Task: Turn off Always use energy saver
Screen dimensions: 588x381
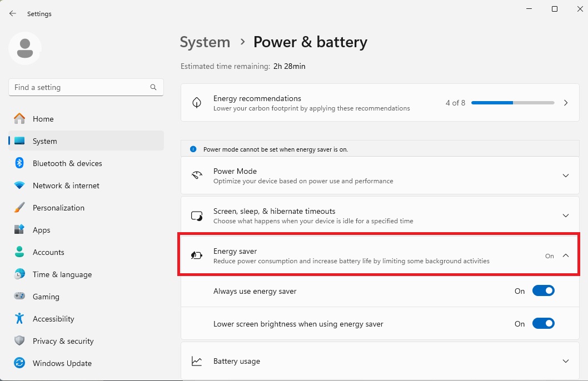Action: (544, 290)
